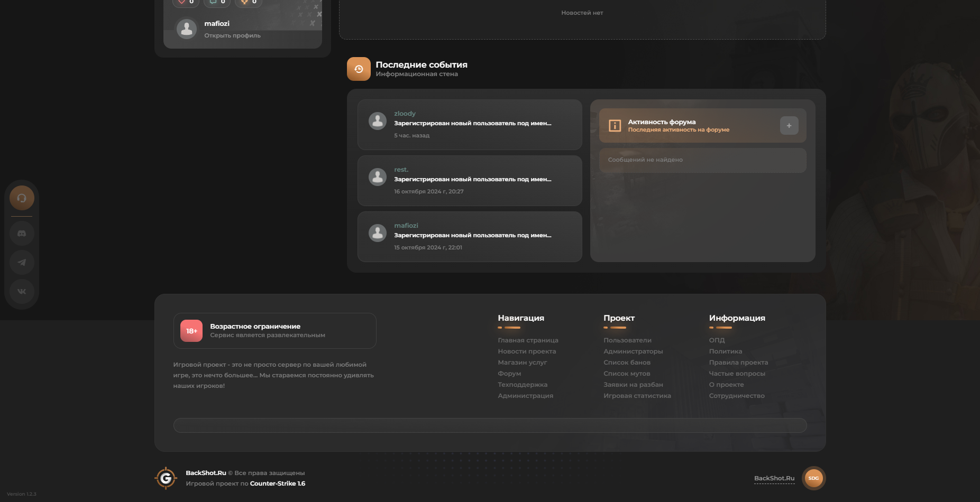Click BackShot.Ru underlined link bottom right

click(774, 478)
